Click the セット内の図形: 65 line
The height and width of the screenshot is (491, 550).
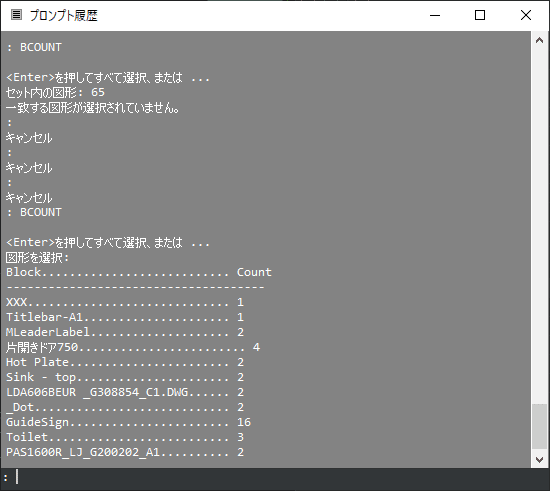(x=55, y=92)
